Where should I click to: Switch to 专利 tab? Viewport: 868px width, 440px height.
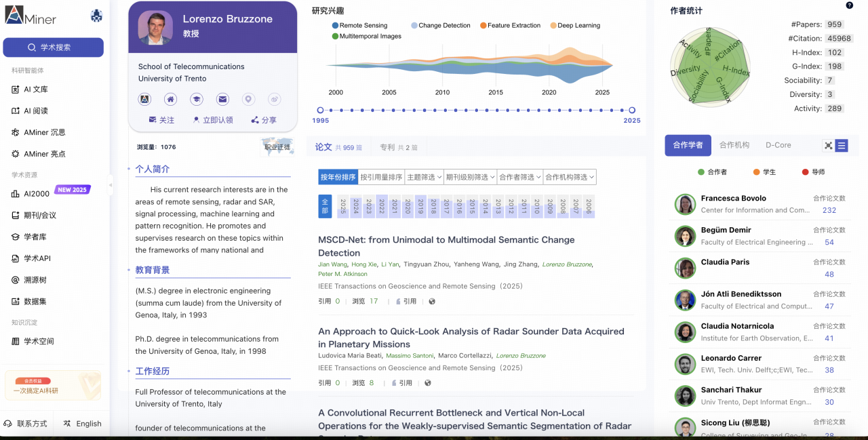tap(399, 147)
